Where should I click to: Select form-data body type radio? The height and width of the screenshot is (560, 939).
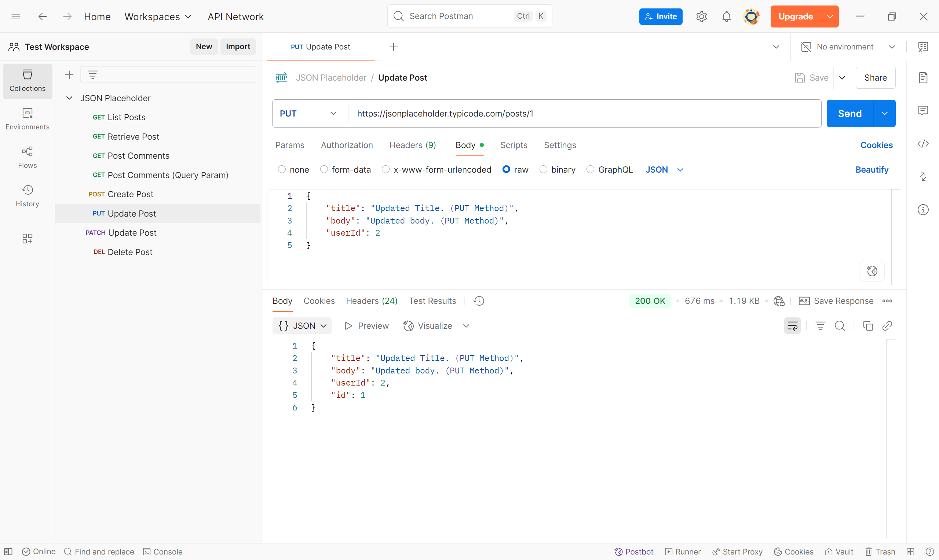pos(324,169)
